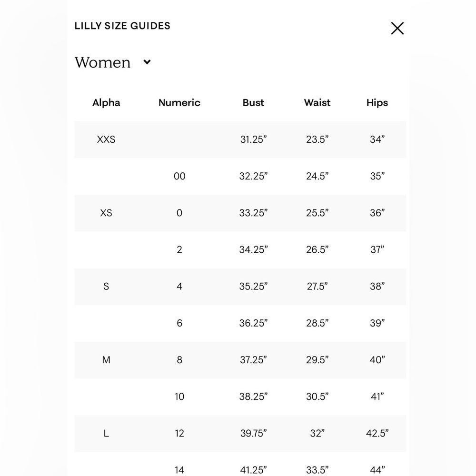Image resolution: width=476 pixels, height=476 pixels.
Task: Select the Alpha column header
Action: (106, 103)
